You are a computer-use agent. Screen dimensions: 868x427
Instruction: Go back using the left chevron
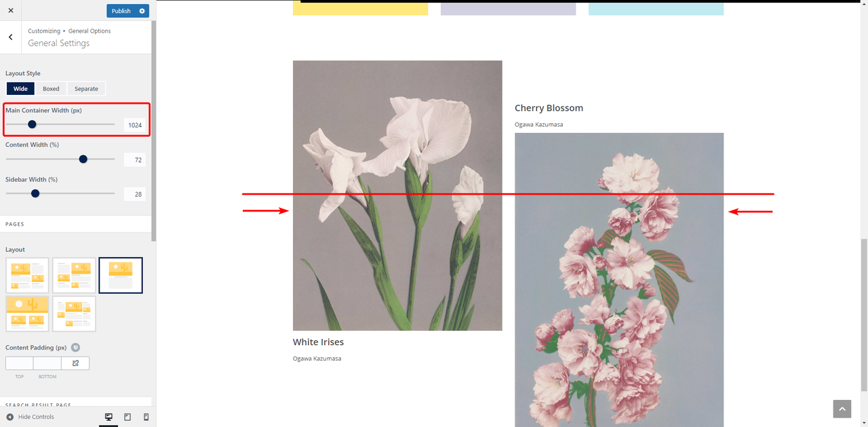[10, 37]
